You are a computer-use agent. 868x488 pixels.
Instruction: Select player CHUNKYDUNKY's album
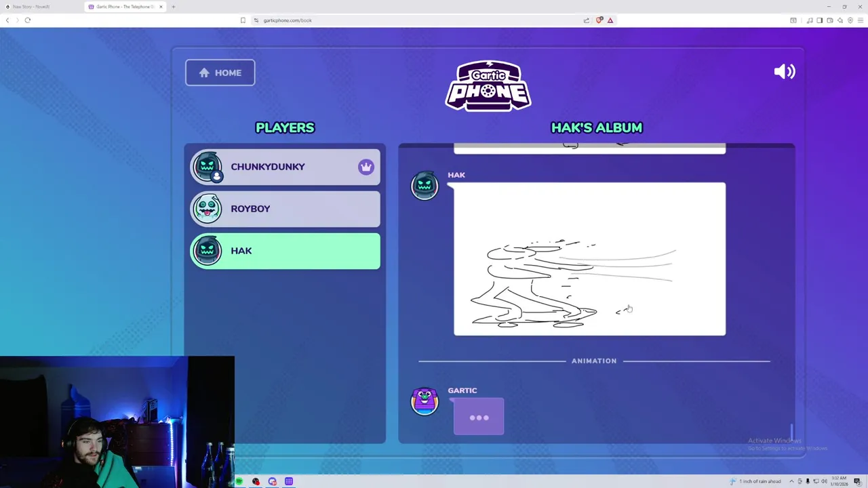[285, 167]
